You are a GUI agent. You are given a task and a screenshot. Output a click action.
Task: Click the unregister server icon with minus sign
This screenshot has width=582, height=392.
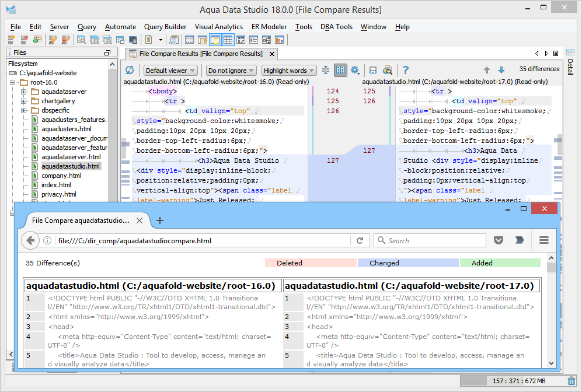(24, 40)
